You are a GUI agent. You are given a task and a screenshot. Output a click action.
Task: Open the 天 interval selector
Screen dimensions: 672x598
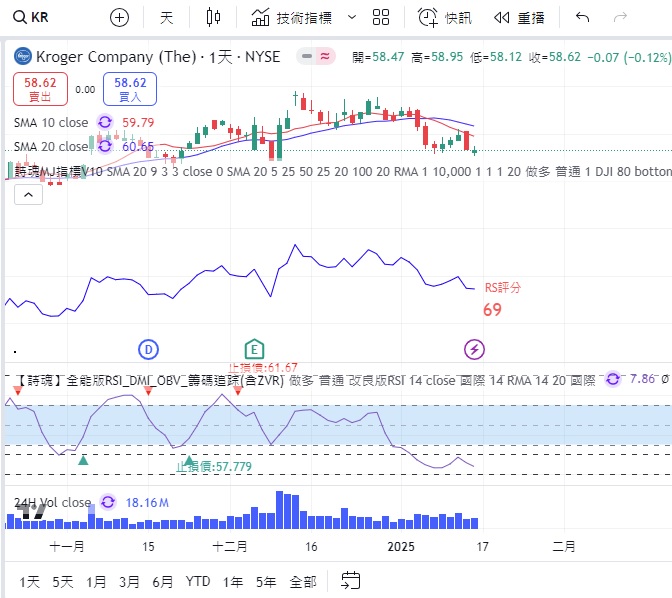point(166,18)
